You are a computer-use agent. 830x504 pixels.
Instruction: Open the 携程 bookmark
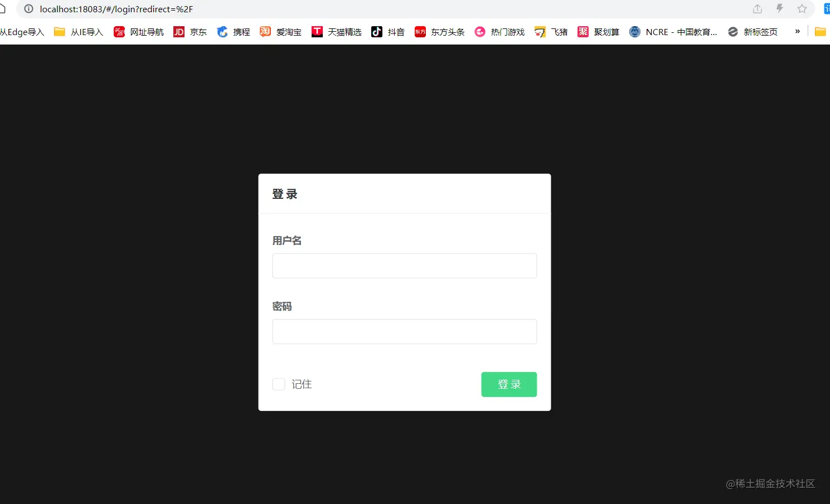[234, 32]
